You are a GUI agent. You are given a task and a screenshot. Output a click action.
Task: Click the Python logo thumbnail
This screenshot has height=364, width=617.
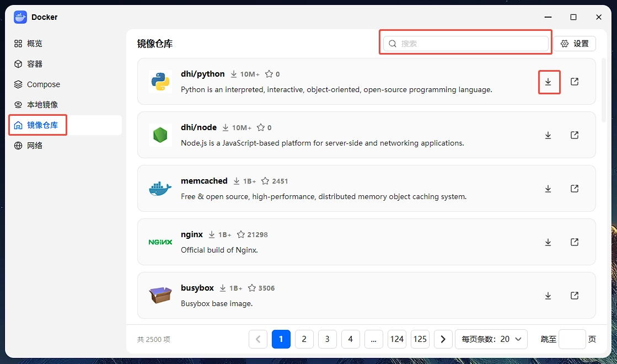pos(160,82)
